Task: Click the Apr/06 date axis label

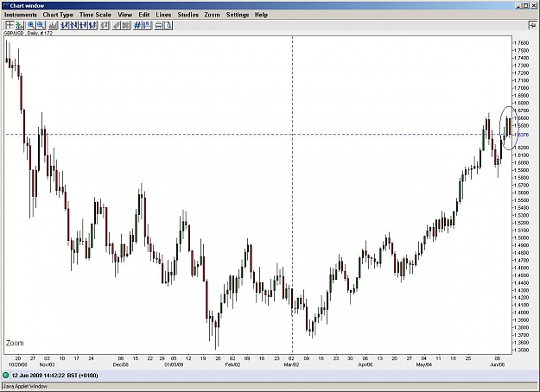Action: pyautogui.click(x=365, y=364)
